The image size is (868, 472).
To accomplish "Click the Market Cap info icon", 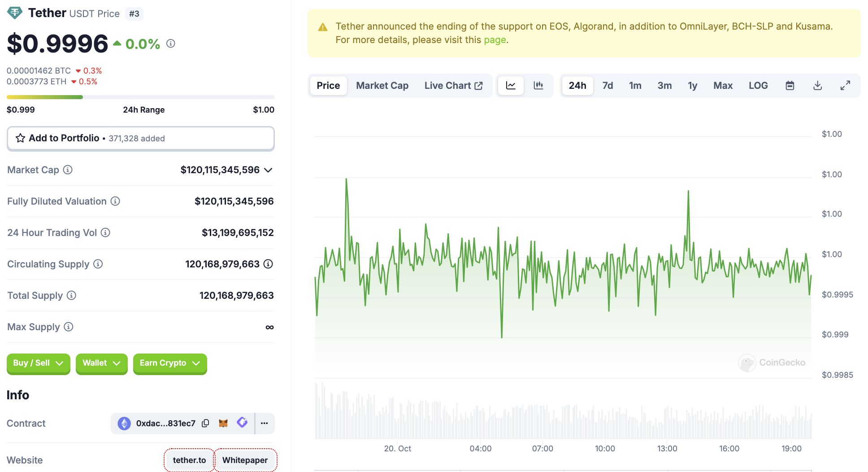I will 68,170.
